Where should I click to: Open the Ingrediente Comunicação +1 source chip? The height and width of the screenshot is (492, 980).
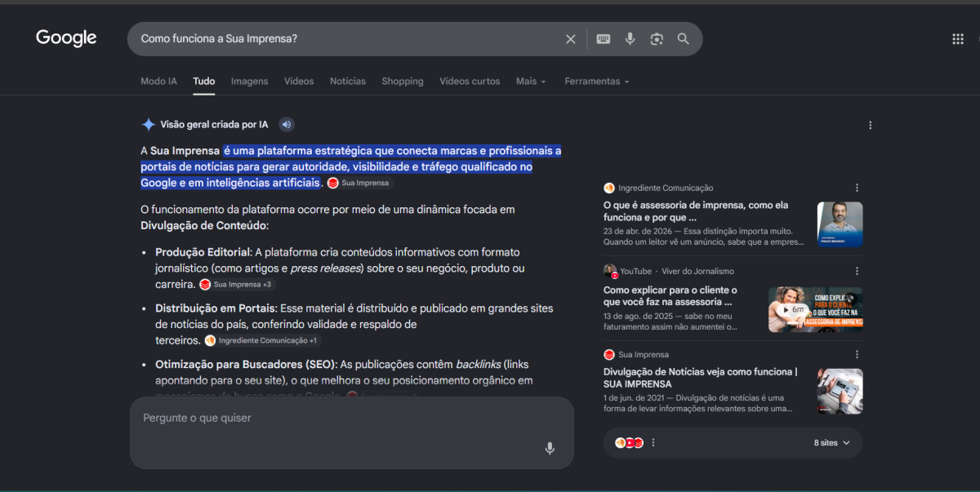coord(261,340)
